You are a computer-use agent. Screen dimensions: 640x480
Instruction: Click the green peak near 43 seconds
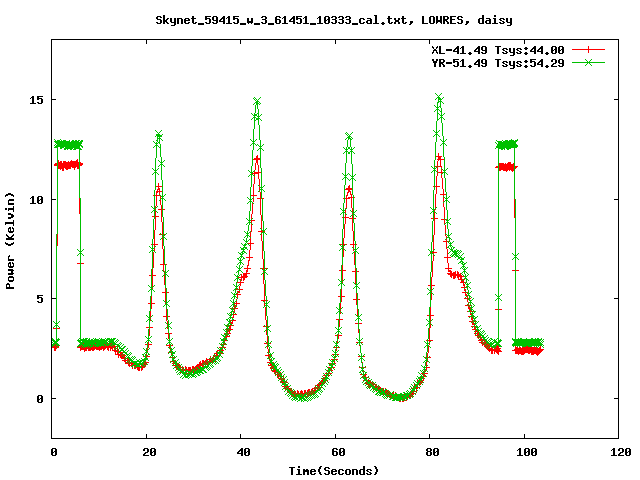click(x=257, y=101)
